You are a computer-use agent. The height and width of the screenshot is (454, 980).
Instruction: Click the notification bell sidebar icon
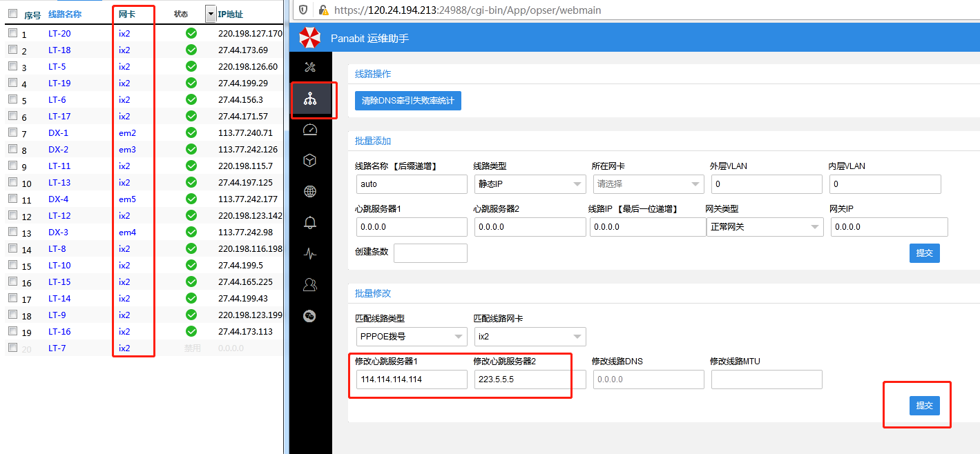pyautogui.click(x=310, y=222)
